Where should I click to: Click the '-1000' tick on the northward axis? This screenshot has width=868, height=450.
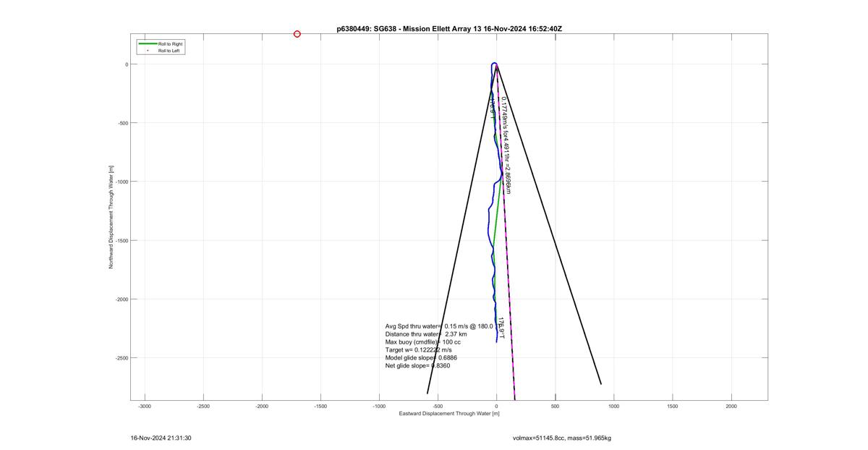click(122, 182)
